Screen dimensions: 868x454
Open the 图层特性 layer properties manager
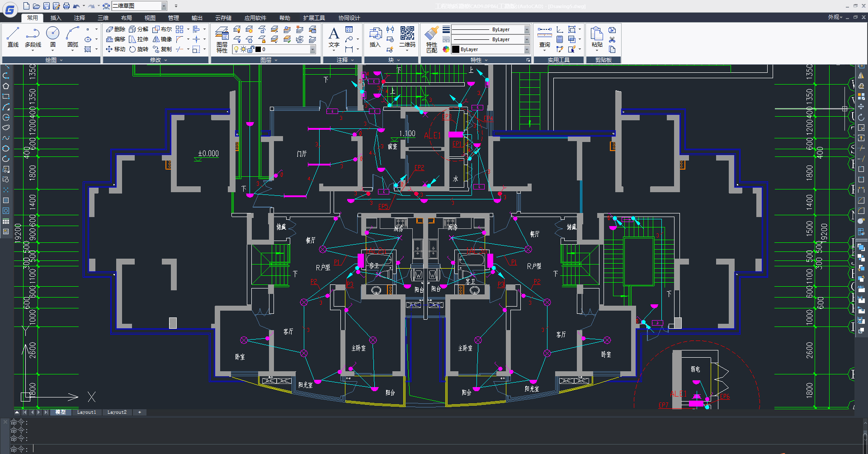click(222, 39)
